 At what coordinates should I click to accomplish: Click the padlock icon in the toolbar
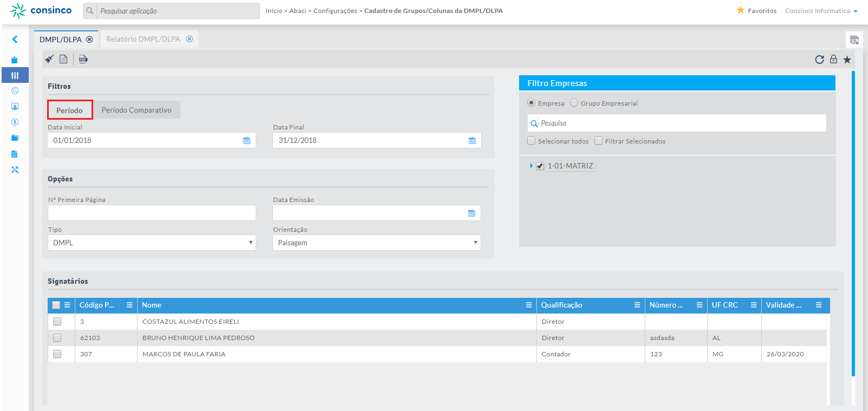833,59
